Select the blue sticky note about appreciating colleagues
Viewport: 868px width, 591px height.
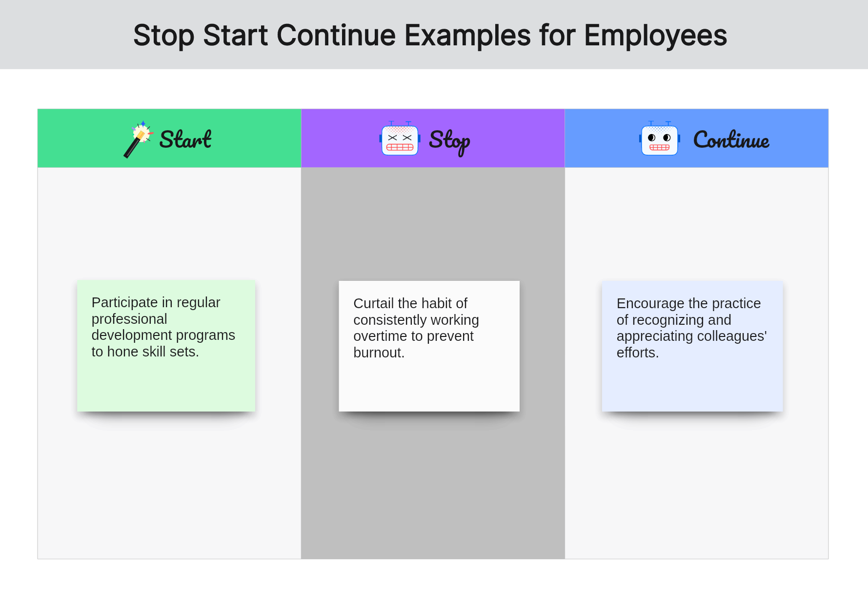coord(692,346)
